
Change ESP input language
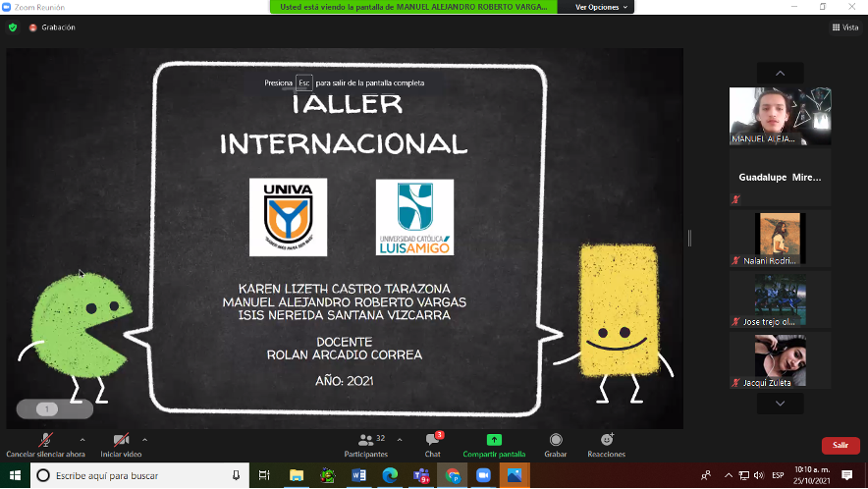coord(778,475)
